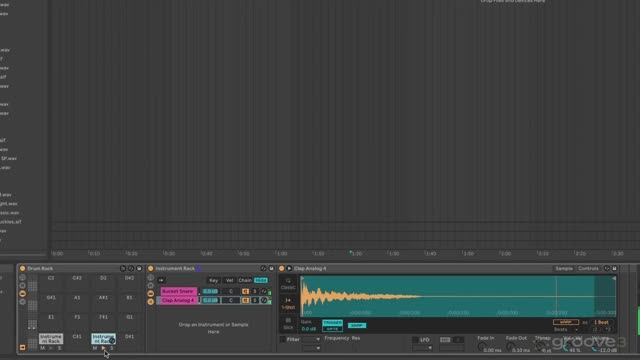The height and width of the screenshot is (360, 640).
Task: Show the Drum Rack chain list
Action: [22, 286]
